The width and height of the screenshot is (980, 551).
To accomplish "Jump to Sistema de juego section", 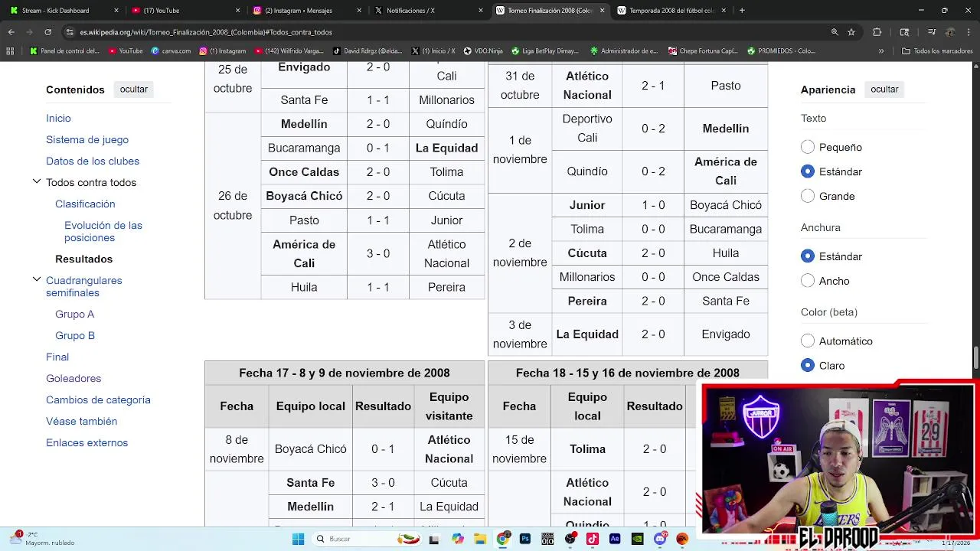I will (x=87, y=140).
